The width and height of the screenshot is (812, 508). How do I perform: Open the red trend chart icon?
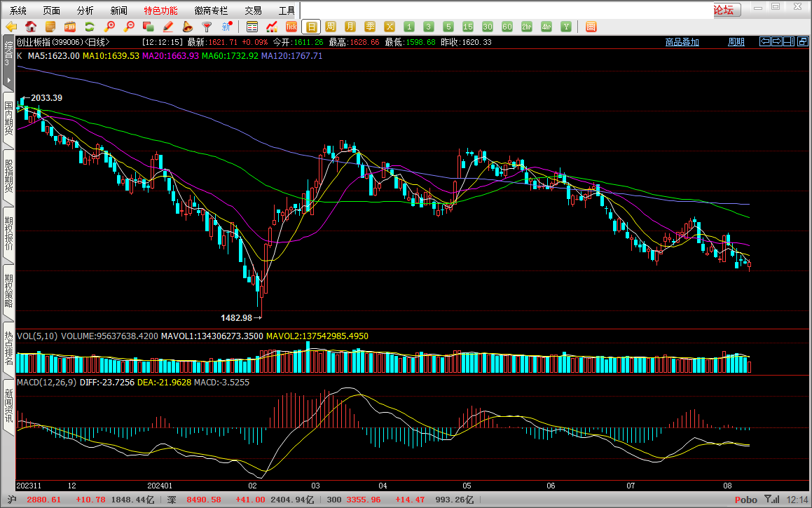[272, 27]
